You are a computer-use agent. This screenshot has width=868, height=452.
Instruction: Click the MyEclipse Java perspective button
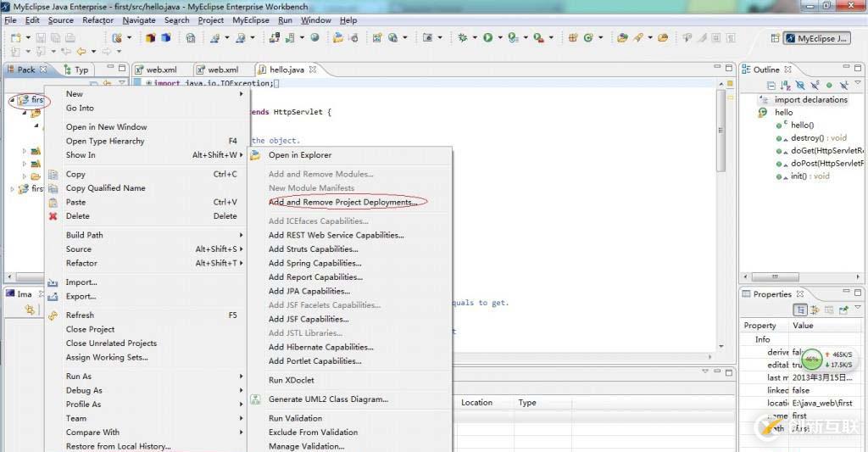click(x=816, y=38)
